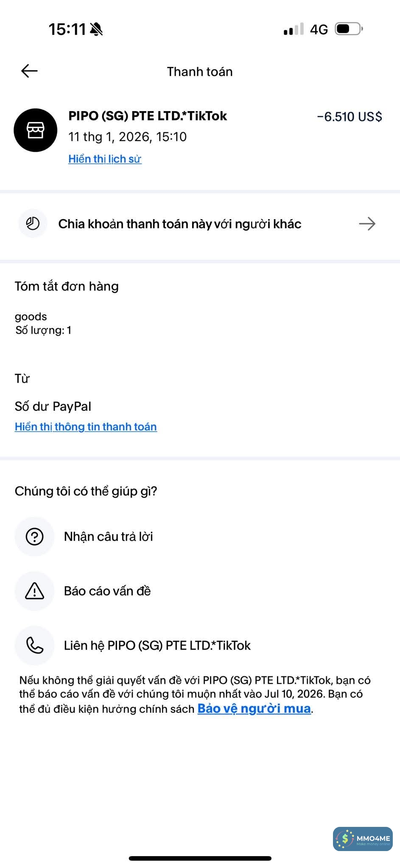
Task: Tap the merchant name PIPO (SG) PTE LTD.*TikTok
Action: pyautogui.click(x=148, y=116)
